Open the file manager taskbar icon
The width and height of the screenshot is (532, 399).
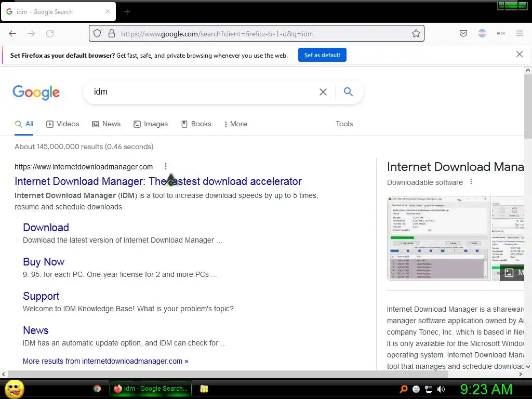(204, 389)
